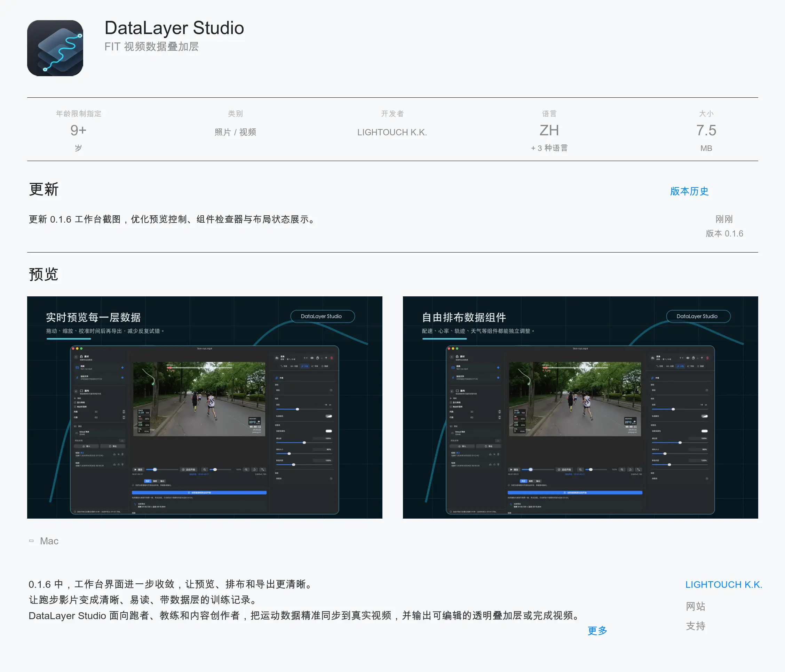Click the DataLayer Studio title text
Screen dimensions: 785x672
click(x=174, y=28)
